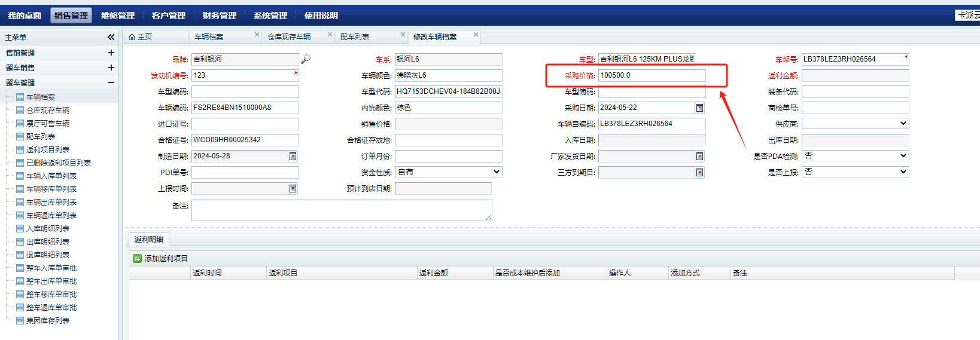This screenshot has height=340, width=980.
Task: Click the green 添加返利项目 icon
Action: pyautogui.click(x=137, y=259)
